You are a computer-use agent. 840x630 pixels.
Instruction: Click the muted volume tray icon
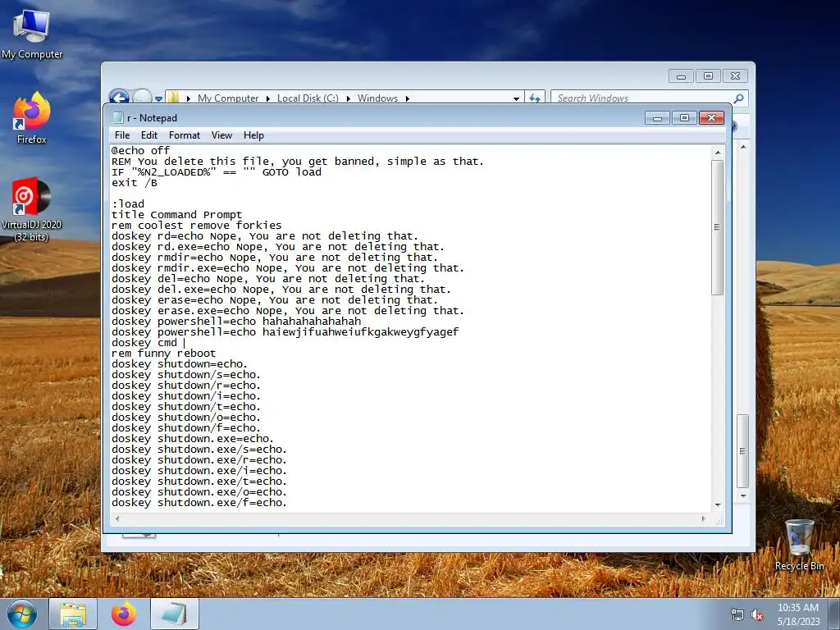757,615
